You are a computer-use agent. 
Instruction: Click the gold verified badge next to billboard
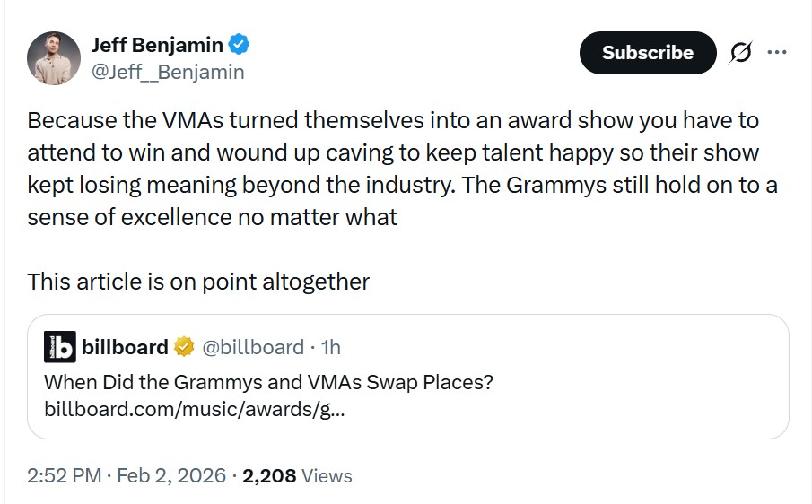tap(183, 347)
